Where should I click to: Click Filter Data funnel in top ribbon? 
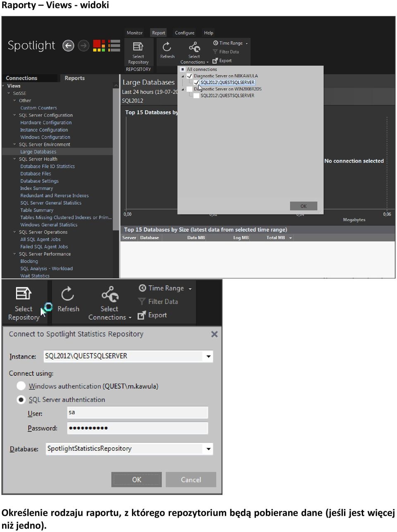pyautogui.click(x=215, y=52)
